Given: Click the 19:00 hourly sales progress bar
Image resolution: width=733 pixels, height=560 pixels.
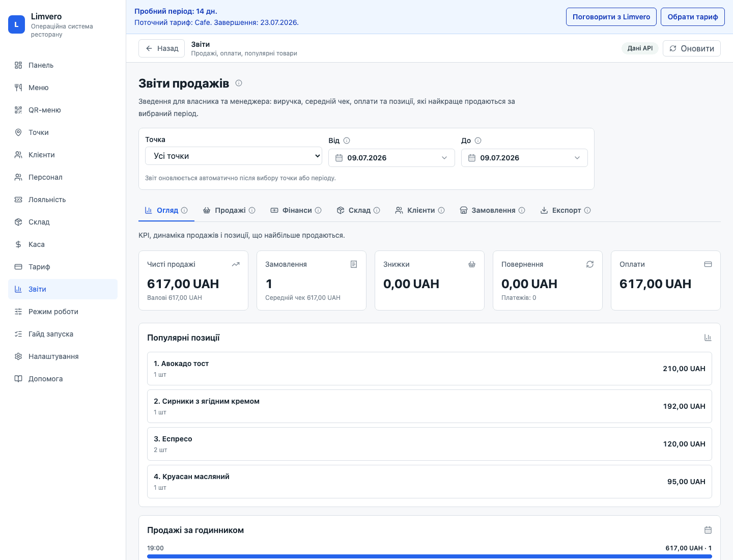Looking at the screenshot, I should coord(430,556).
